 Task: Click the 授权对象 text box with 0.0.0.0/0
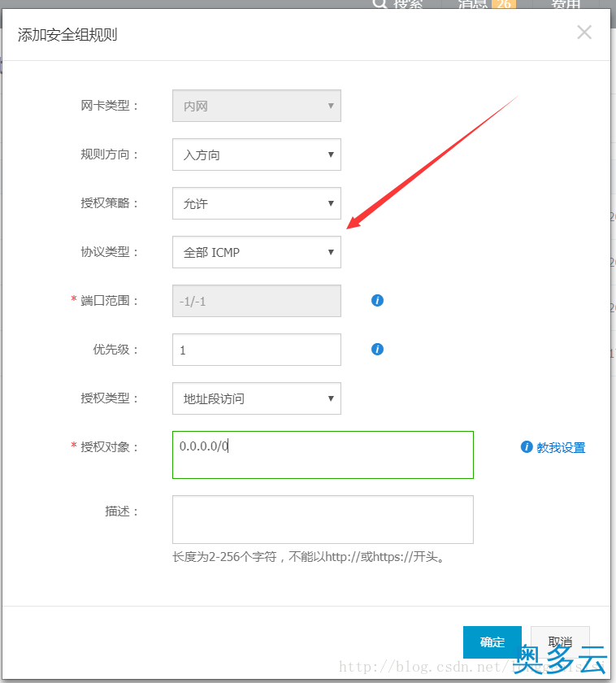click(323, 455)
